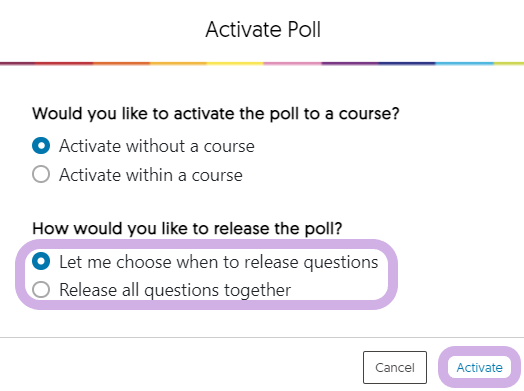Confirm with the Activate button
The width and height of the screenshot is (524, 391).
[x=480, y=367]
